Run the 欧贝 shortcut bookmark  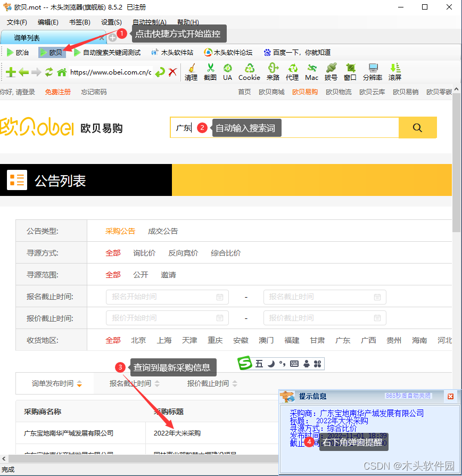tap(52, 53)
